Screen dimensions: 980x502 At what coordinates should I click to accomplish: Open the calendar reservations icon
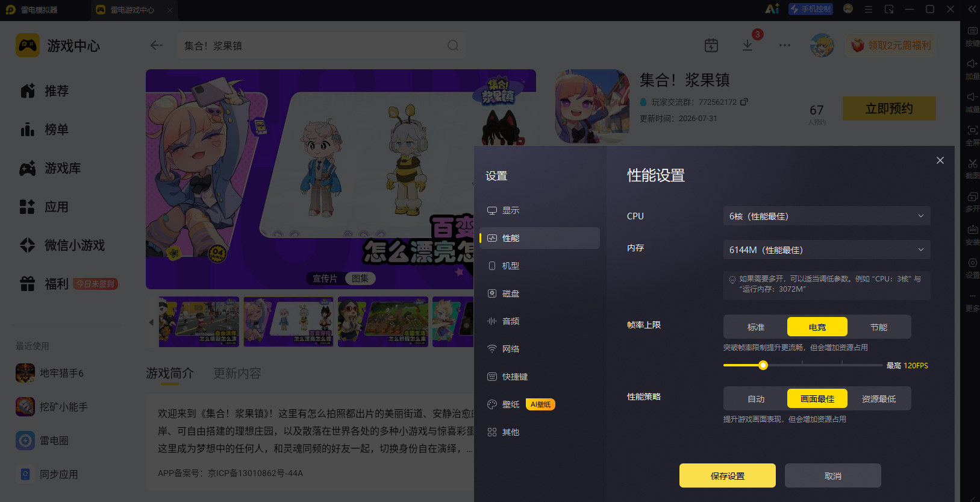coord(711,45)
